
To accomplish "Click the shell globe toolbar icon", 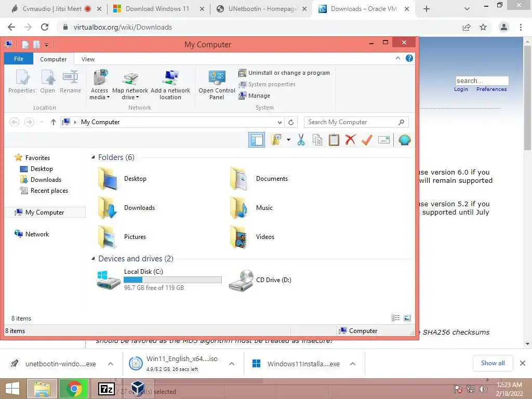I will point(404,140).
